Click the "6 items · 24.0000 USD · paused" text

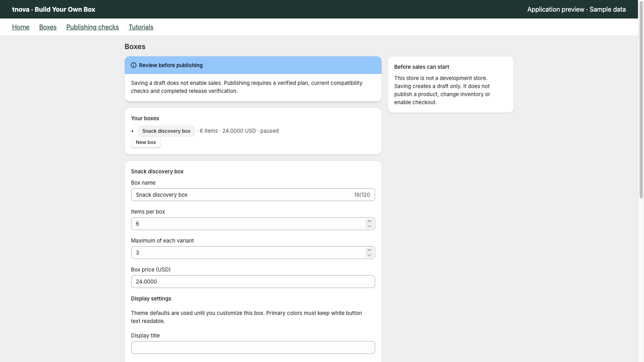point(239,131)
